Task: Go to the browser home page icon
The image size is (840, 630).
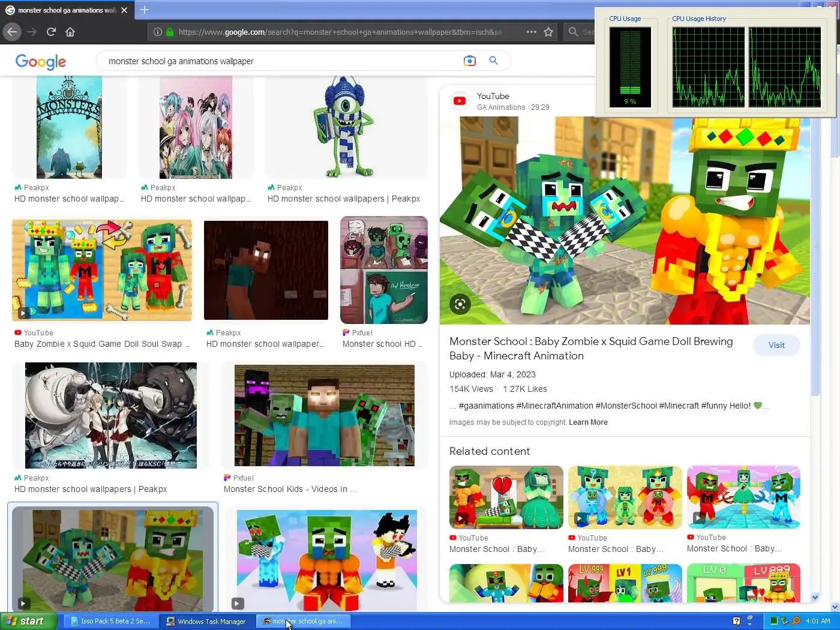Action: tap(70, 32)
